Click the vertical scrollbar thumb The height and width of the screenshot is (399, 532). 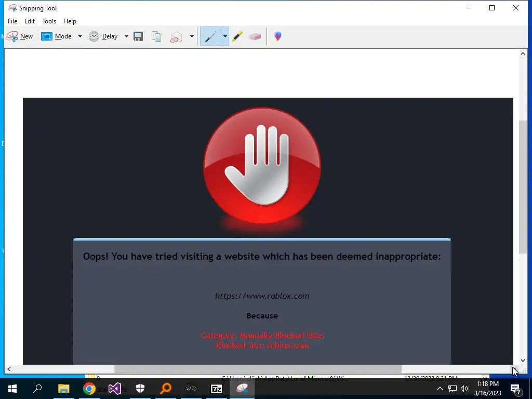coord(523,187)
